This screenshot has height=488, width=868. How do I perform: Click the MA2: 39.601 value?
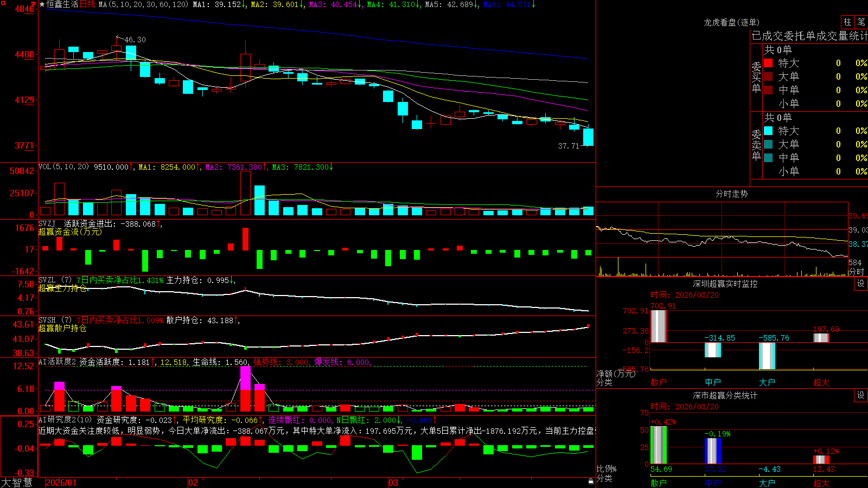coord(277,4)
